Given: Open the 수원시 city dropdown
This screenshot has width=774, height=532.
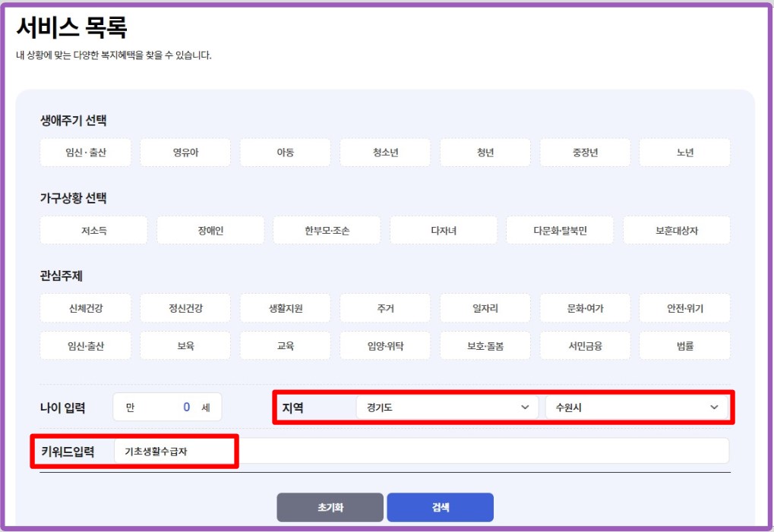Looking at the screenshot, I should pos(637,408).
